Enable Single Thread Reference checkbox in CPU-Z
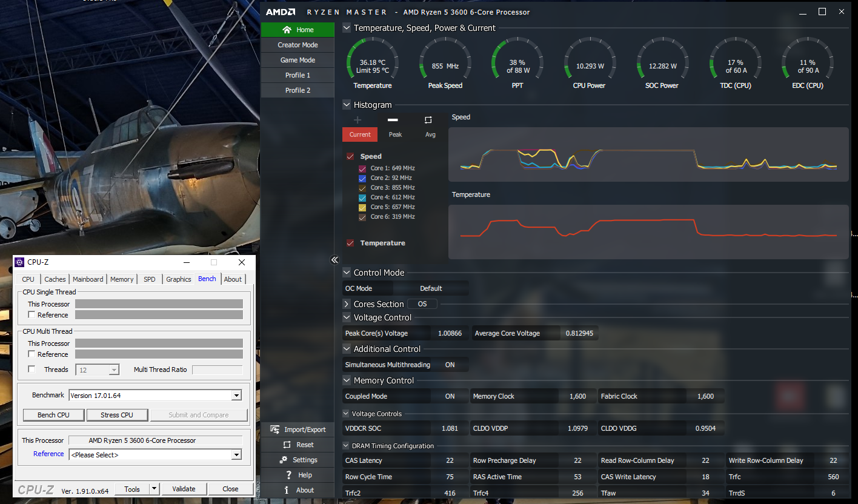 [32, 315]
